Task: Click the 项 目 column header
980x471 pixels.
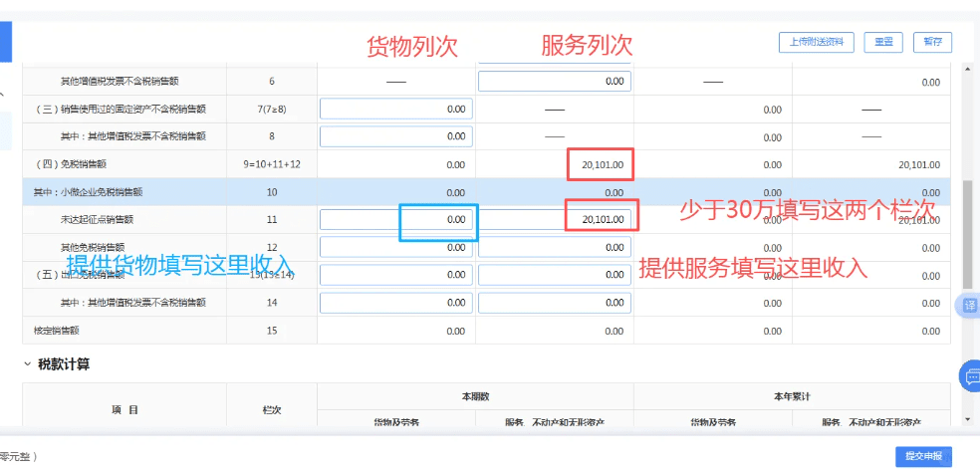Action: [125, 410]
